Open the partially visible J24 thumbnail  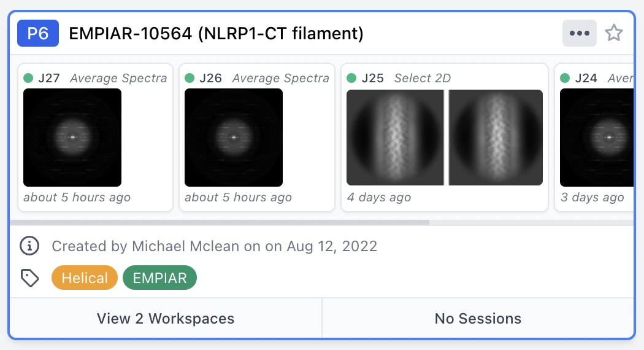pyautogui.click(x=596, y=138)
